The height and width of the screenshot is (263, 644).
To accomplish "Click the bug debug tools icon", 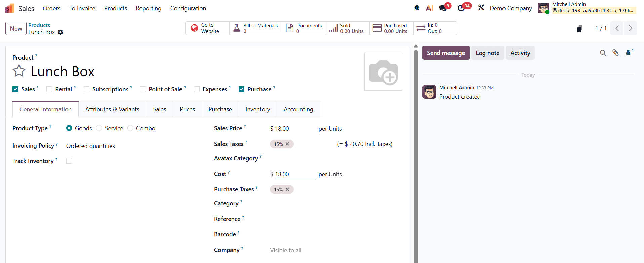I will [417, 8].
